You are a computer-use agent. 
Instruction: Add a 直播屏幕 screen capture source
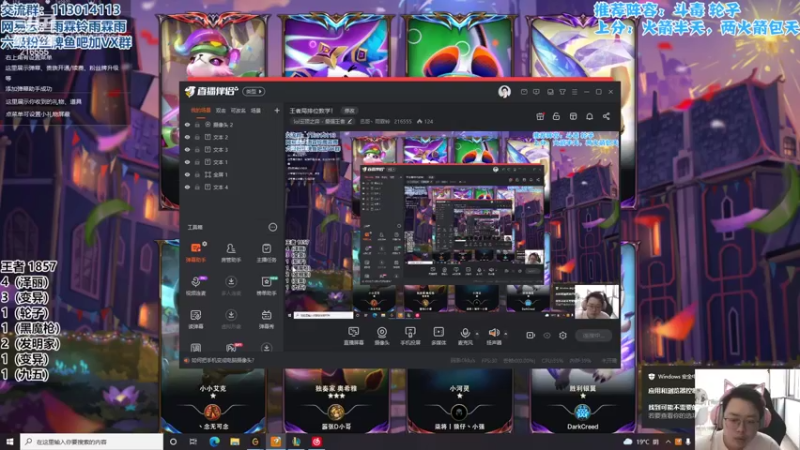354,336
